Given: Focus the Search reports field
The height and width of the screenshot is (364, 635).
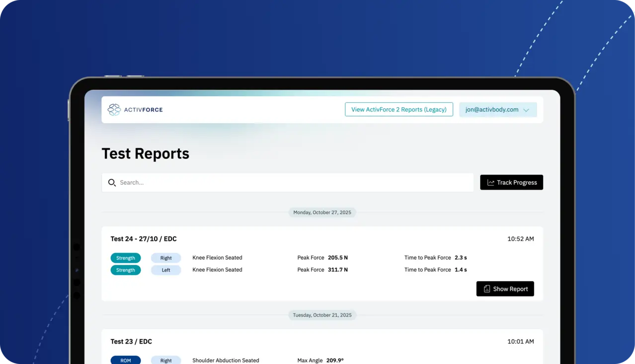Looking at the screenshot, I should click(293, 183).
